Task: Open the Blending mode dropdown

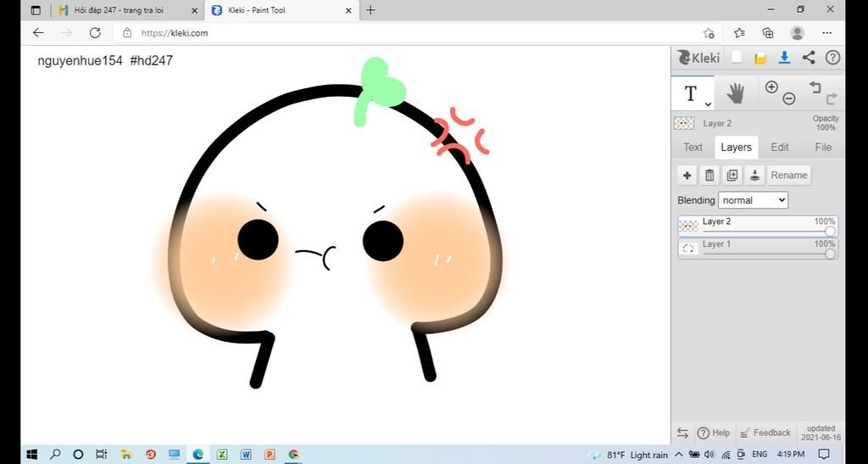Action: pyautogui.click(x=753, y=200)
